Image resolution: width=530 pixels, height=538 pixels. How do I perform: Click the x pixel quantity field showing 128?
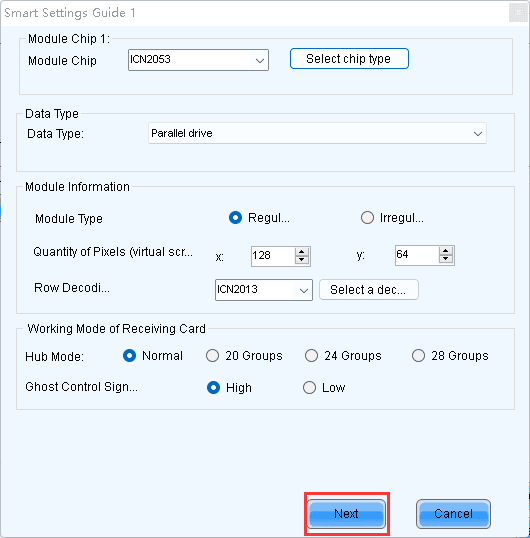pos(273,256)
